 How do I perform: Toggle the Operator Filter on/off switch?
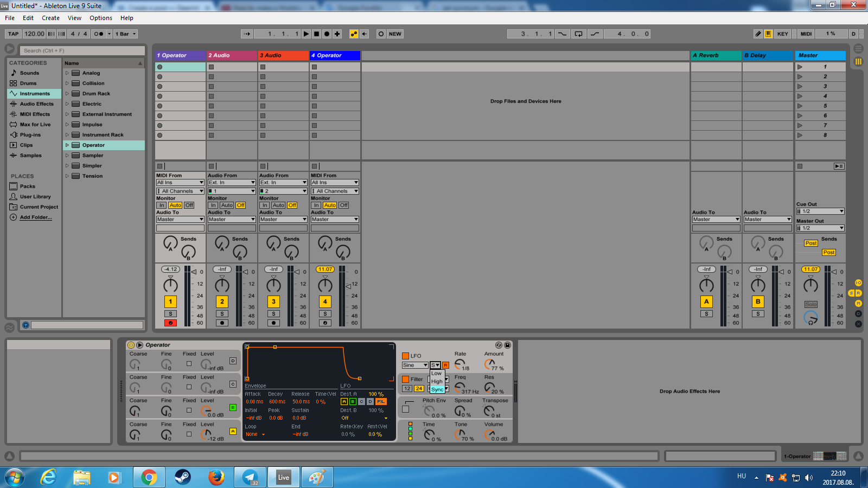click(x=405, y=380)
